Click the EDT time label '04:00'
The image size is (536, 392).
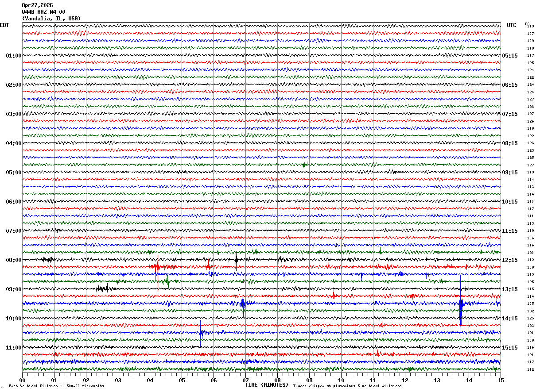coord(13,143)
